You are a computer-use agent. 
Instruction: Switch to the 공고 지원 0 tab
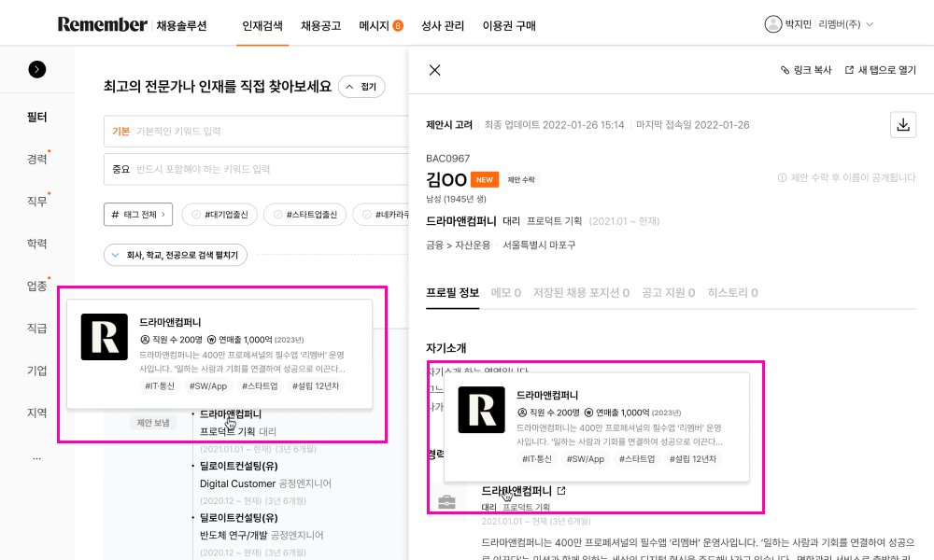669,293
